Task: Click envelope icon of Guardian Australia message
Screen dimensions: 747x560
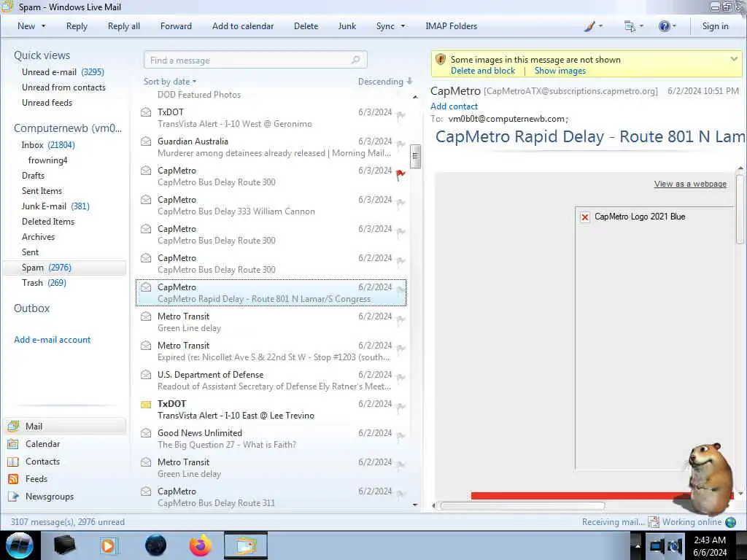Action: 146,141
